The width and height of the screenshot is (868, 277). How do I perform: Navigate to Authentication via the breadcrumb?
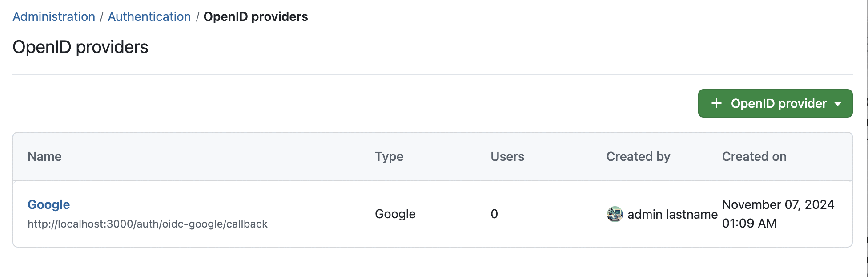pyautogui.click(x=149, y=16)
